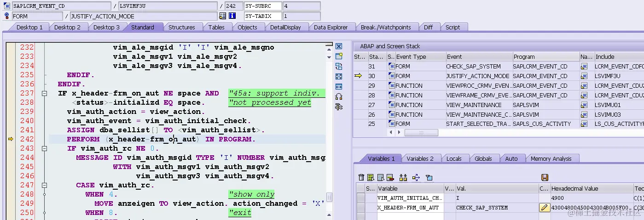
Task: Click navigation icon in LSVIMF3U stack row
Action: (584, 76)
